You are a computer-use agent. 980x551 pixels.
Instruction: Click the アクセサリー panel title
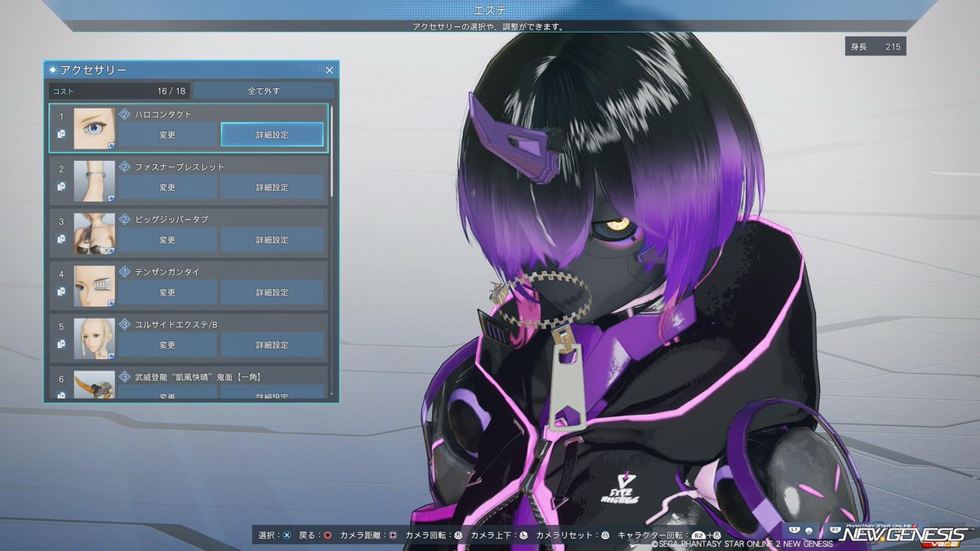pyautogui.click(x=93, y=70)
